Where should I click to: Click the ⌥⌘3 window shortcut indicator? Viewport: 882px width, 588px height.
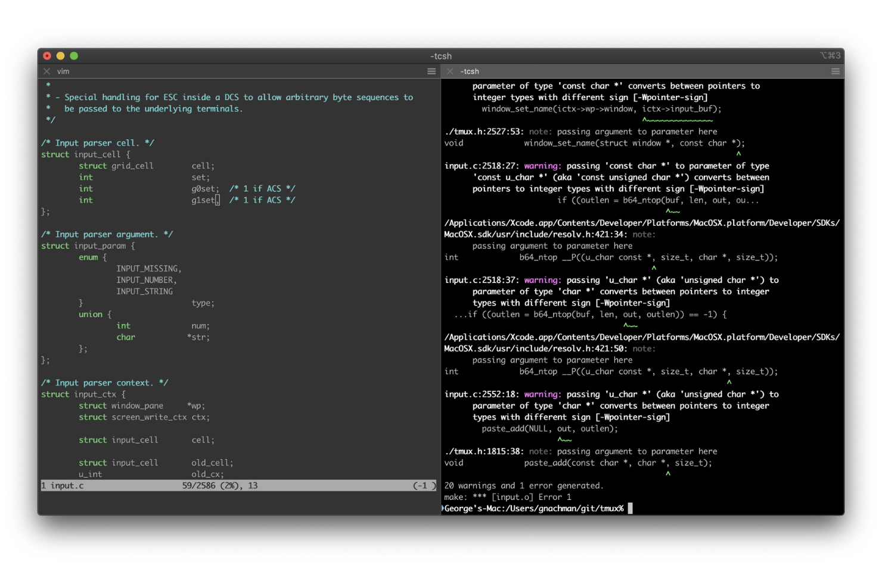click(831, 55)
